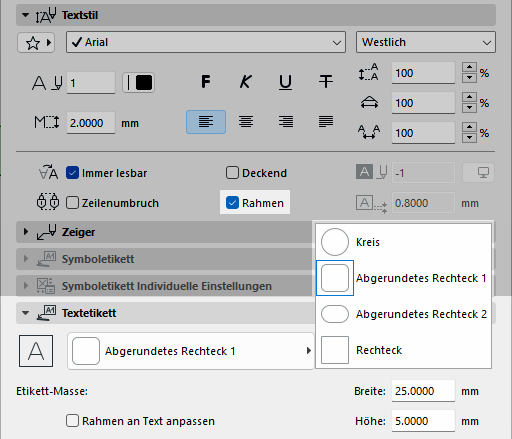Enable the Deckend checkbox

pyautogui.click(x=232, y=173)
